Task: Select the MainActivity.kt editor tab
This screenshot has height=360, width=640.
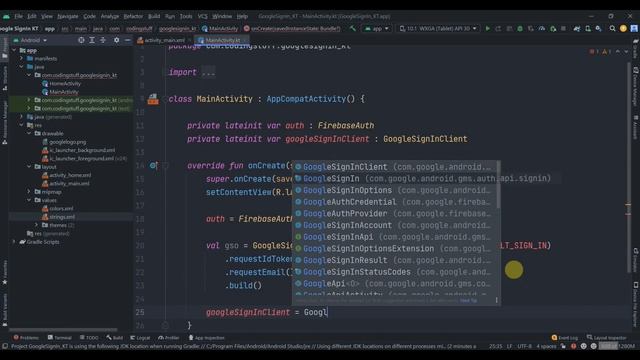Action: pos(222,40)
